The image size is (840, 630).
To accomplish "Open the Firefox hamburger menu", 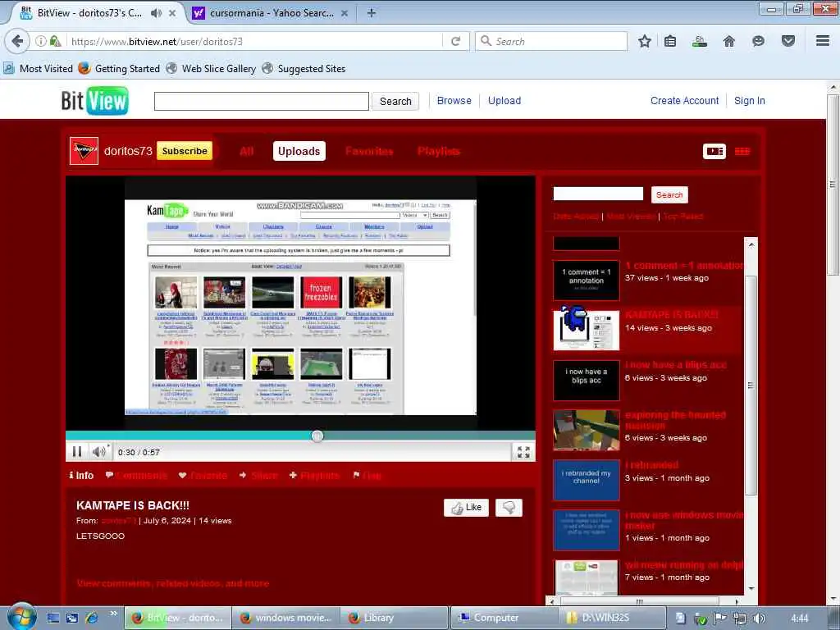I will pyautogui.click(x=823, y=41).
